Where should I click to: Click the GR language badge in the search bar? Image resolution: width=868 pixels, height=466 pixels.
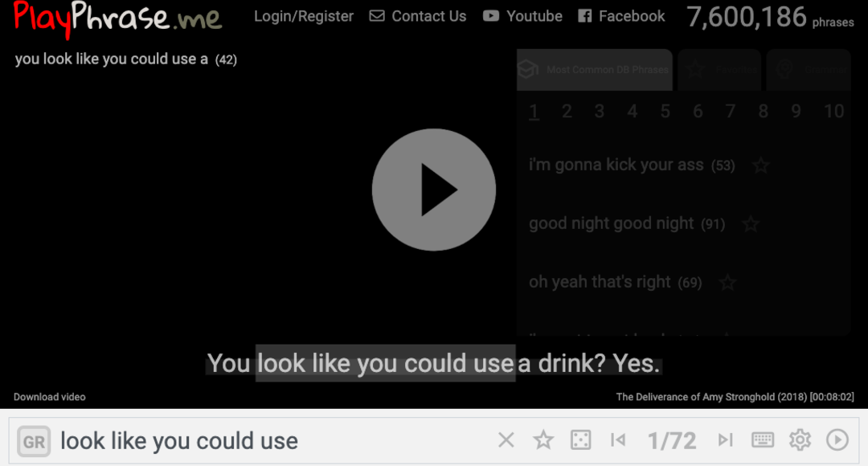(x=34, y=441)
